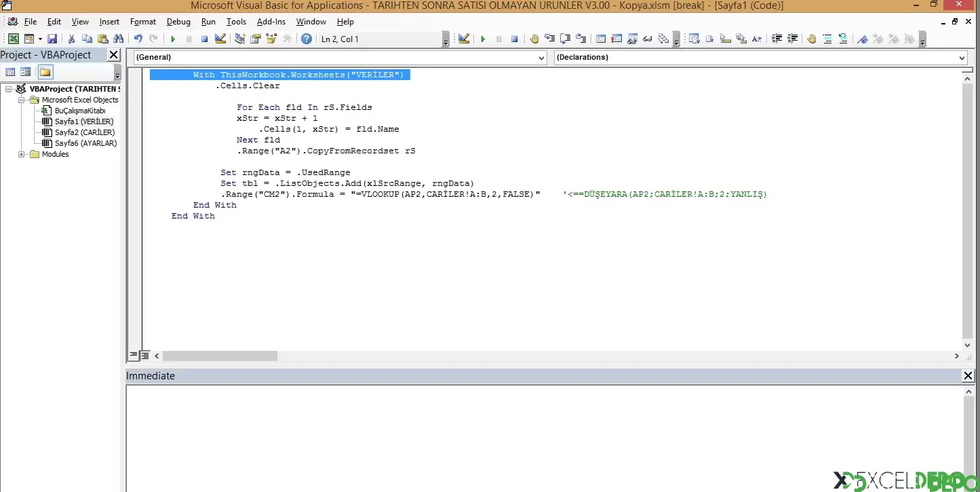The height and width of the screenshot is (492, 980).
Task: Open Insert UserForm dropdown arrow
Action: click(39, 39)
